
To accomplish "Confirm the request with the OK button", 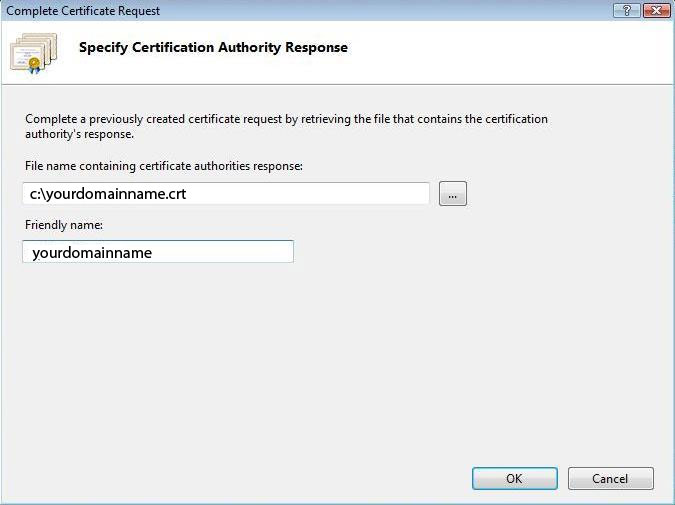I will pyautogui.click(x=513, y=478).
